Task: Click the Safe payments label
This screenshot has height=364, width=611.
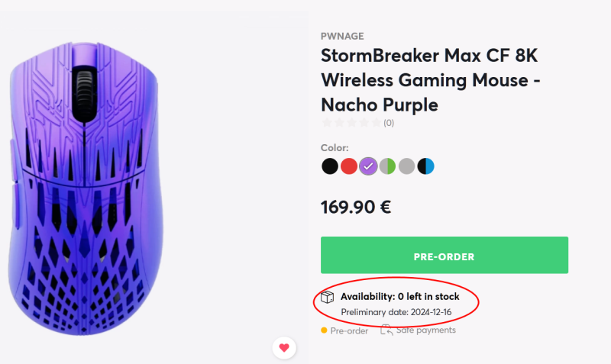Action: [426, 330]
